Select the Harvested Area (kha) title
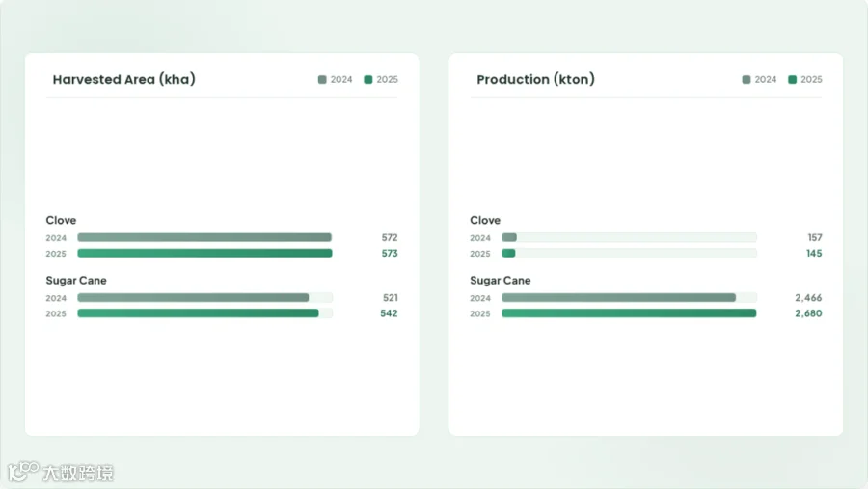 (x=124, y=80)
